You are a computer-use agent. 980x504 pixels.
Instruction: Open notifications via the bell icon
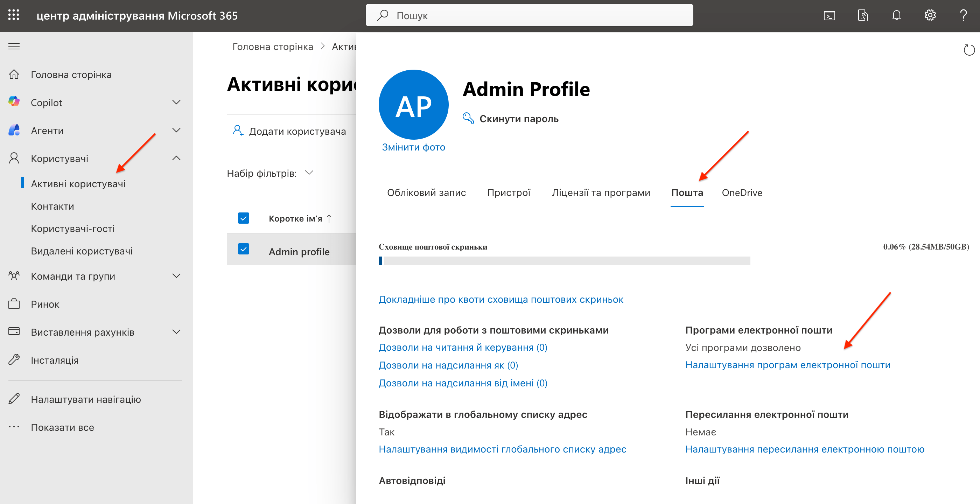coord(897,15)
